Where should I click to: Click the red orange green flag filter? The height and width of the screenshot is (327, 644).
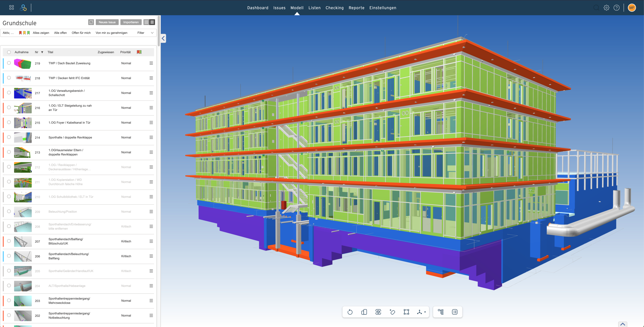[x=24, y=33]
